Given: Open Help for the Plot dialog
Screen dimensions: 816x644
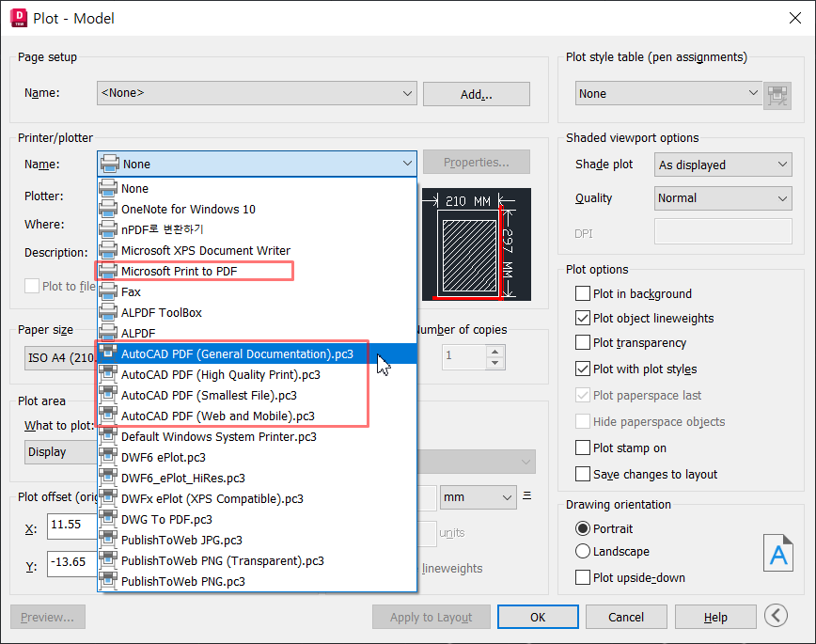Looking at the screenshot, I should 715,617.
